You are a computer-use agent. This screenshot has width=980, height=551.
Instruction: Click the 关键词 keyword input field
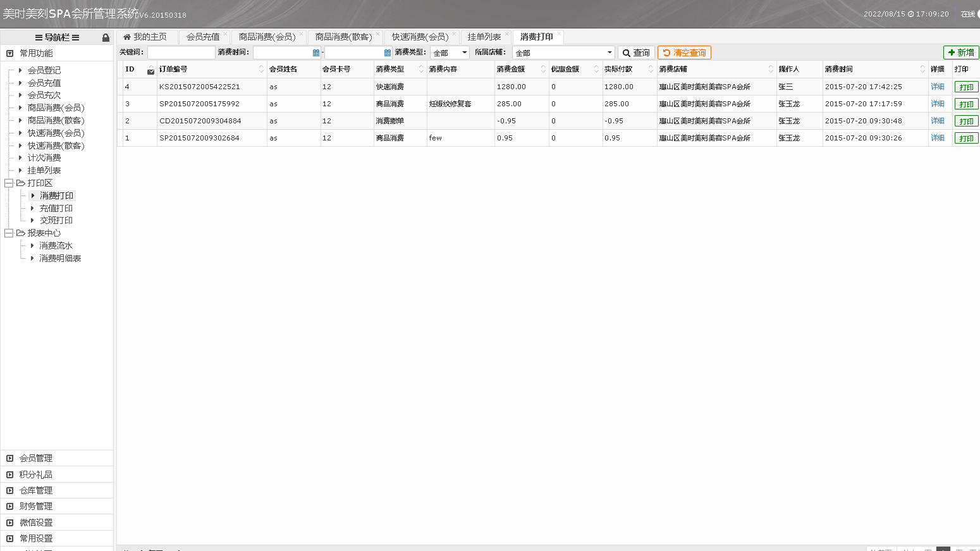click(181, 53)
